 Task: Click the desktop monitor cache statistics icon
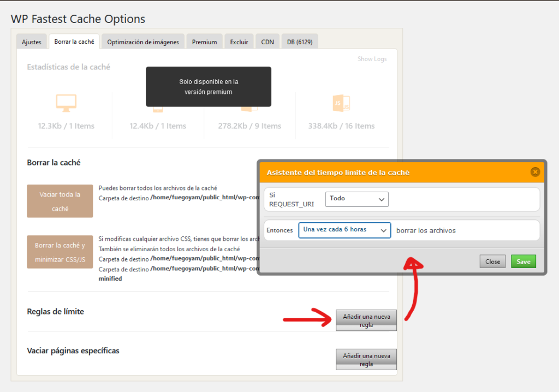pos(66,102)
